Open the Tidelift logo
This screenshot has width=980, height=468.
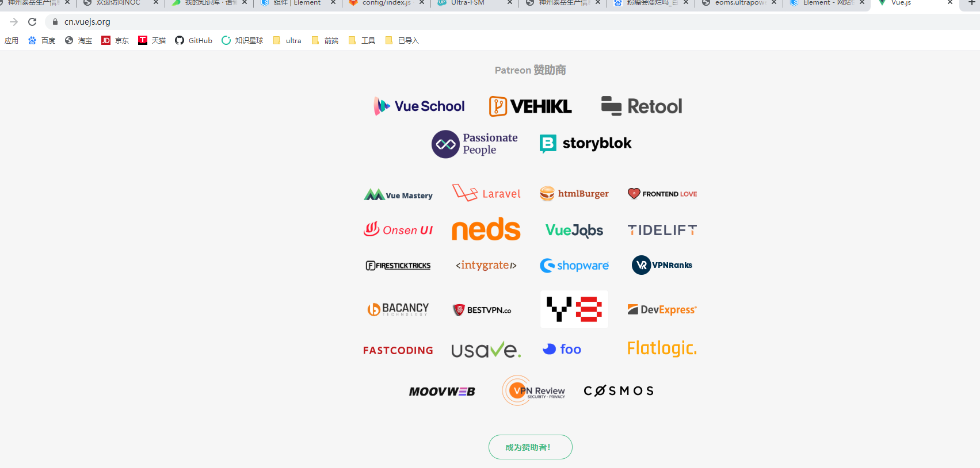pos(662,230)
